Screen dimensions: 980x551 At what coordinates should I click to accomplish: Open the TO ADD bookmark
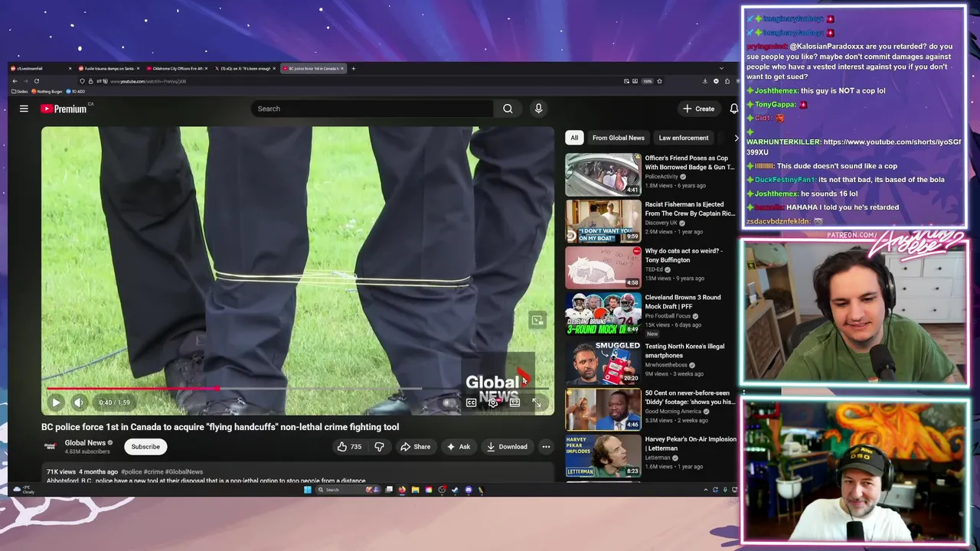point(74,91)
